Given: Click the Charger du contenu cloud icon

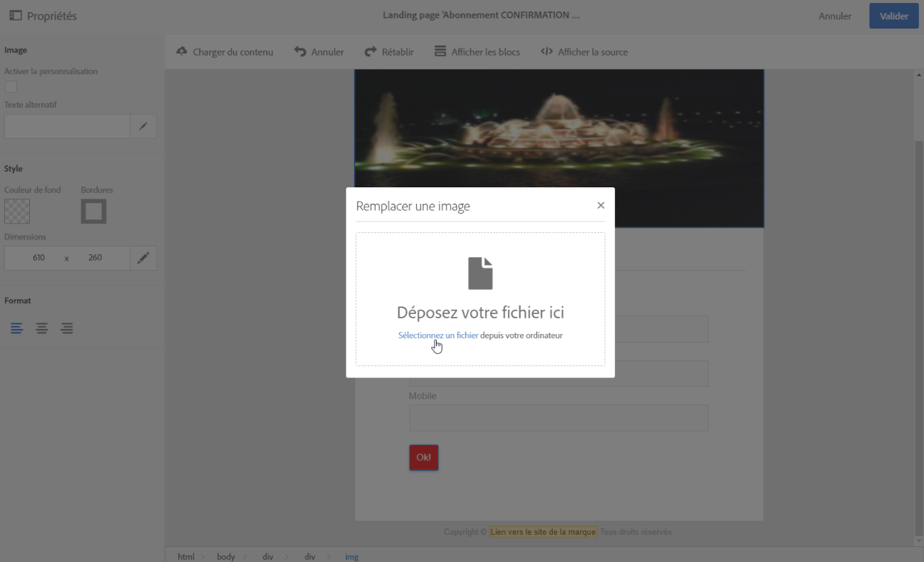Looking at the screenshot, I should point(182,51).
